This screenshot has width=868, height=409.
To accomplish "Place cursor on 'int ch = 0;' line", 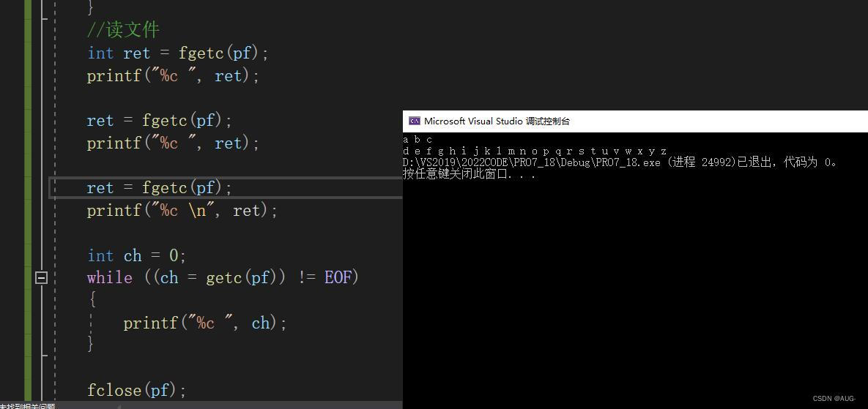I will pyautogui.click(x=137, y=256).
